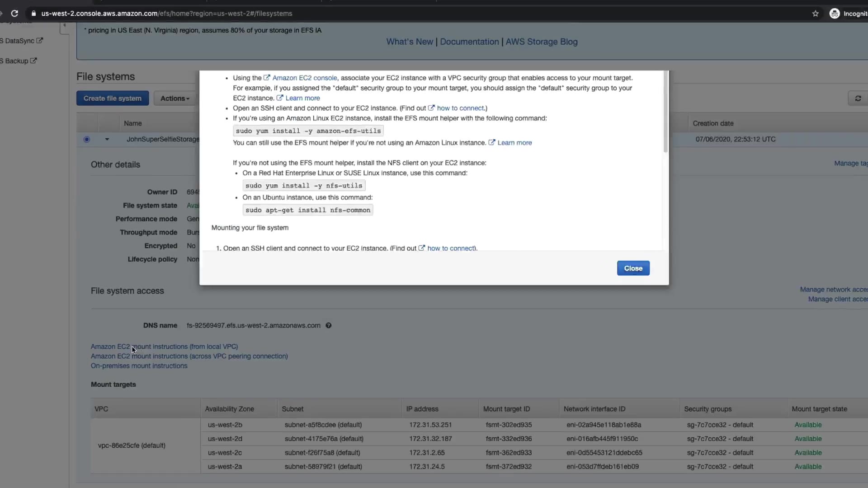Screen dimensions: 868x488
Task: Click the browser reload icon
Action: [14, 14]
